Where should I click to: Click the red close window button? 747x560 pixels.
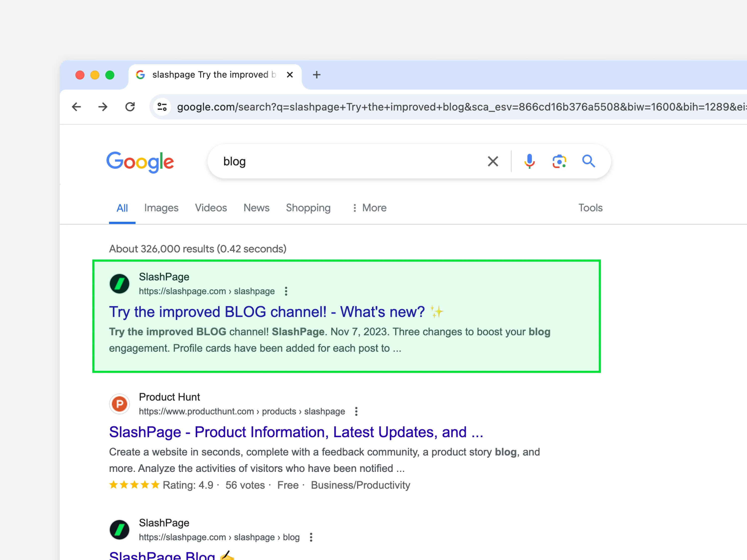coord(80,75)
